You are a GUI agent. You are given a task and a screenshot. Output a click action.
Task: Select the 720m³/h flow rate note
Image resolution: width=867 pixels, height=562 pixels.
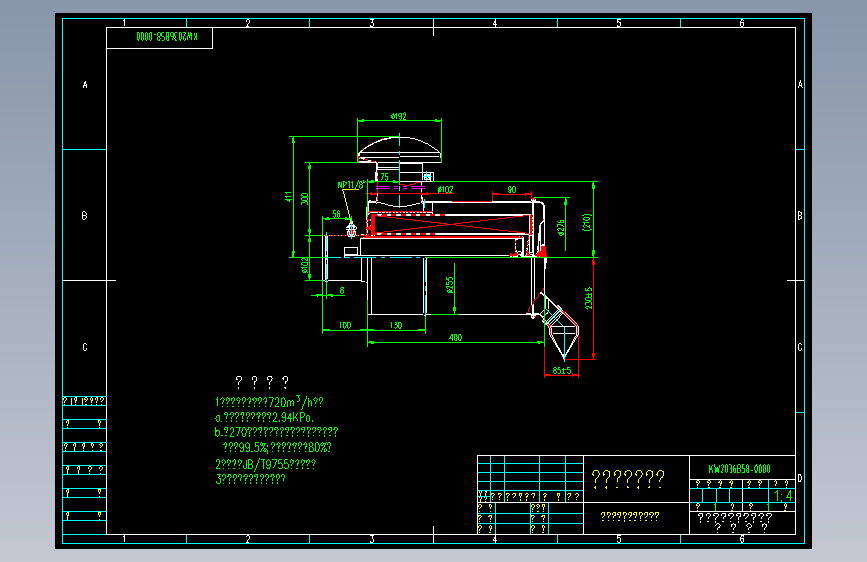pyautogui.click(x=269, y=401)
